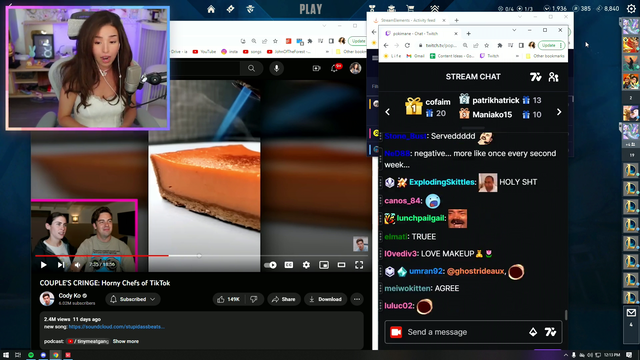Select the StreamElements Activity feed tab
The height and width of the screenshot is (360, 640).
click(x=408, y=20)
